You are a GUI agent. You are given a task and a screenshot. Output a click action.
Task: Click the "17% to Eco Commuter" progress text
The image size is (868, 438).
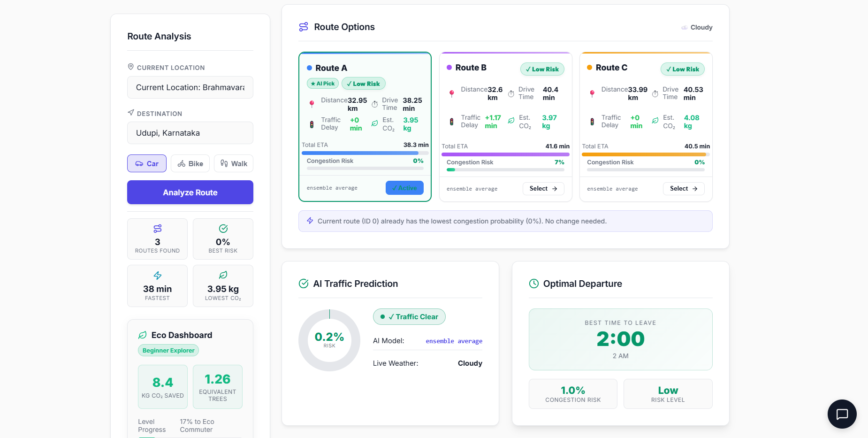pyautogui.click(x=197, y=426)
